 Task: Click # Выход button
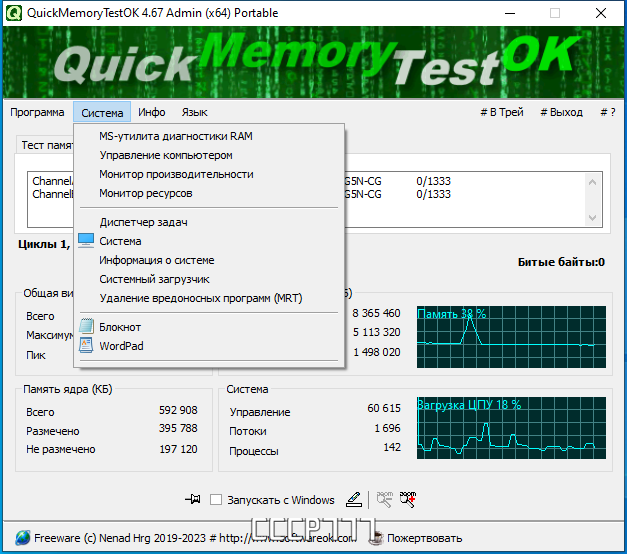561,112
